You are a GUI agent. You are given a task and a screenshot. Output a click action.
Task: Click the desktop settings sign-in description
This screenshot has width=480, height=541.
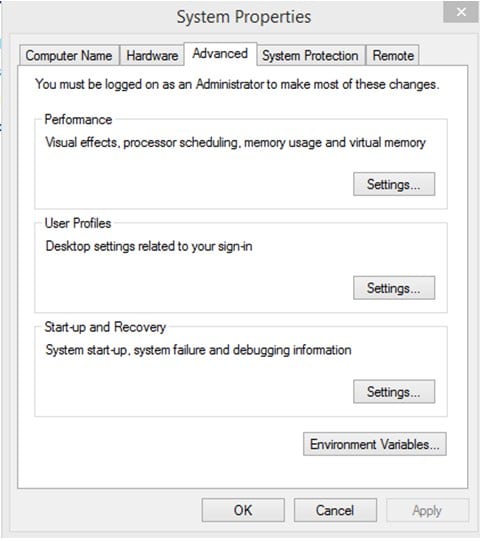[x=149, y=246]
